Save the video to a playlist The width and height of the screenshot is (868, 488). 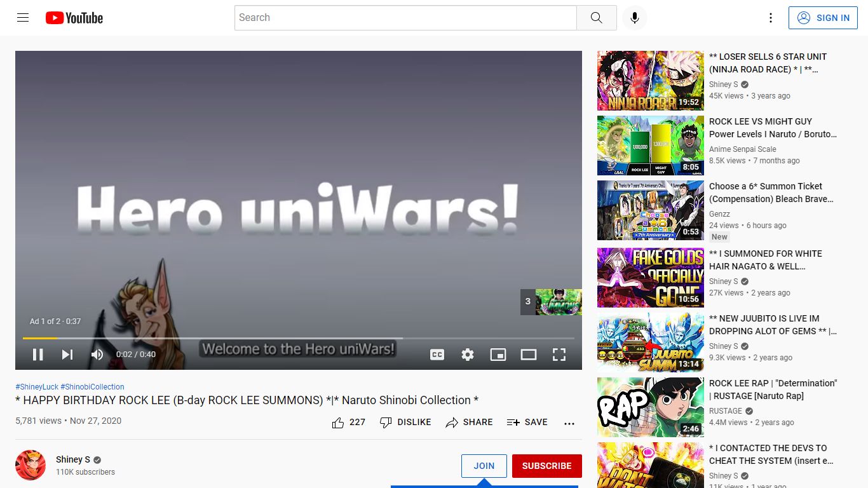point(527,423)
